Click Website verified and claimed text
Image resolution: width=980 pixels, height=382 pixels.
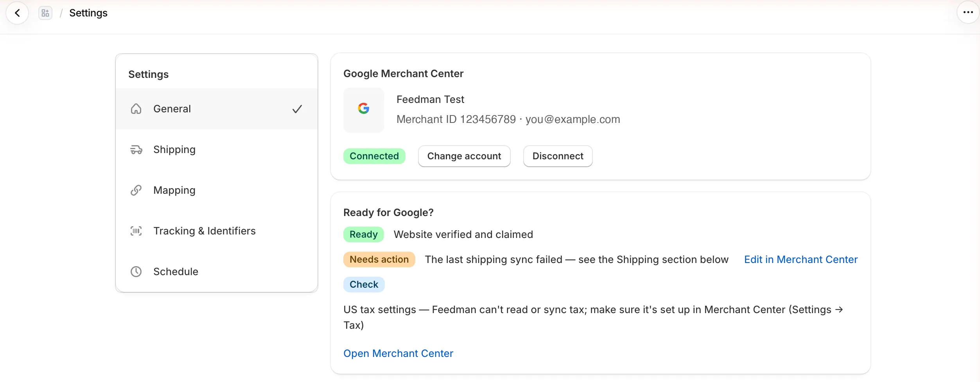[x=463, y=234]
